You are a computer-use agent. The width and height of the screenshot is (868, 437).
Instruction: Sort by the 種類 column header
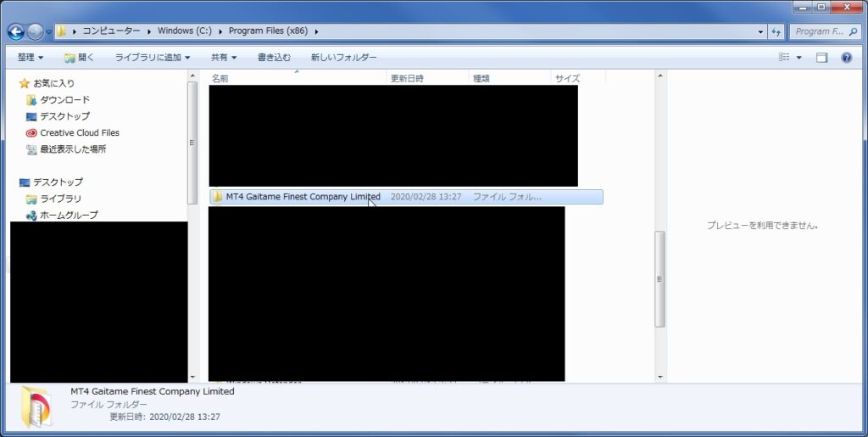509,78
